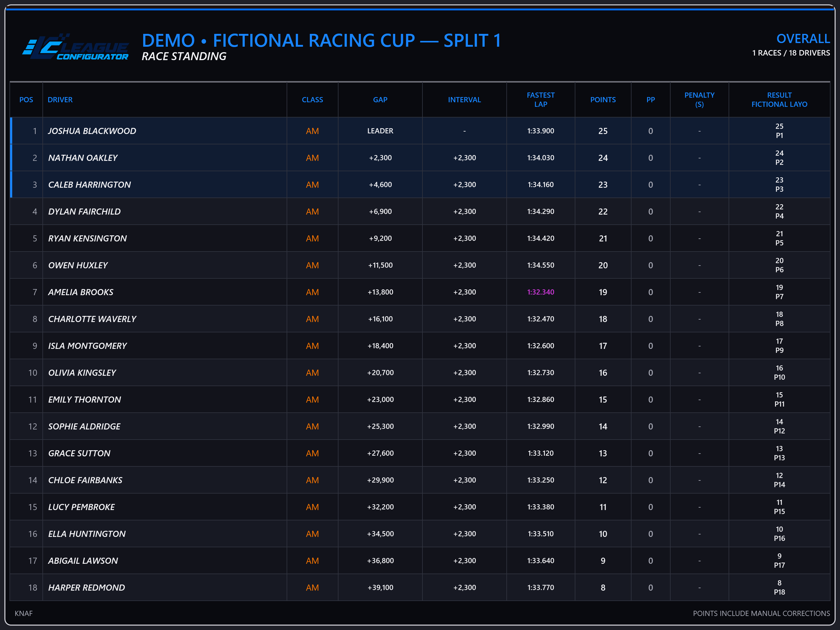Select driver LUCY PEMBROKE
Image resolution: width=840 pixels, height=630 pixels.
click(81, 507)
